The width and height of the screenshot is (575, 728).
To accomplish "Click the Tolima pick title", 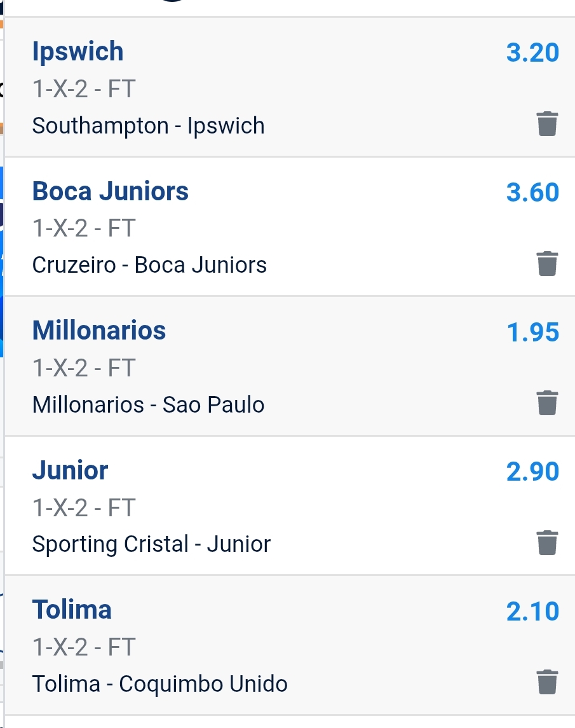I will pos(72,610).
